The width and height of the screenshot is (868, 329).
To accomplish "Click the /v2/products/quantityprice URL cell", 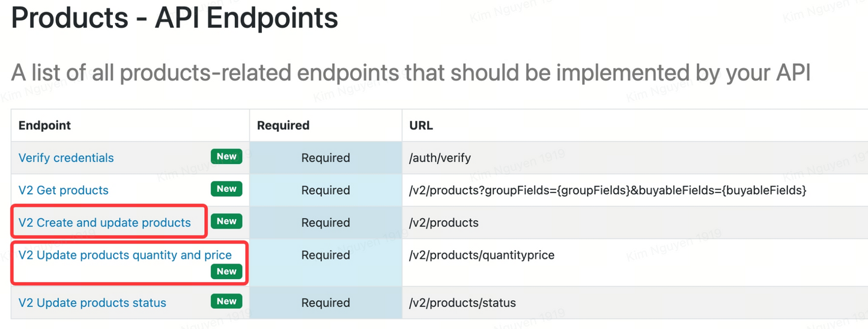I will (482, 256).
